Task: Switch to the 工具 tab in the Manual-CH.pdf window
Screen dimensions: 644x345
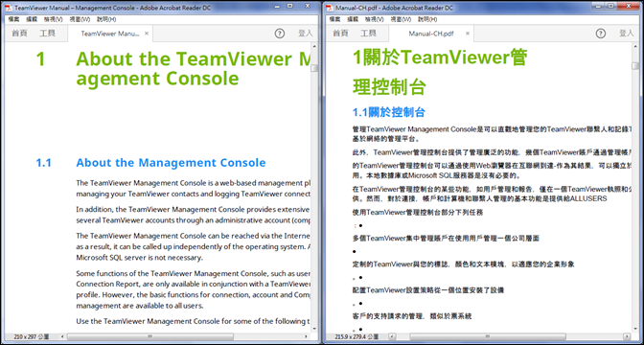Action: pos(368,34)
